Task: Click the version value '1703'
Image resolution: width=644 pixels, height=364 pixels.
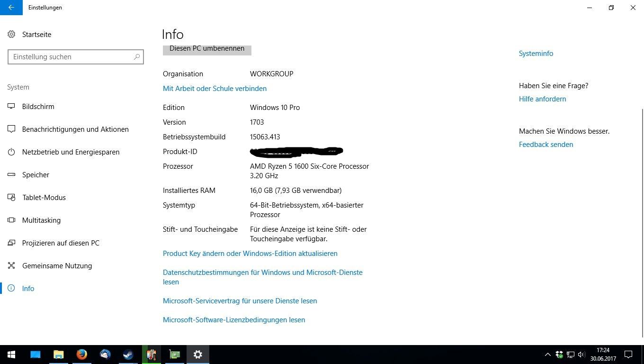Action: [257, 122]
